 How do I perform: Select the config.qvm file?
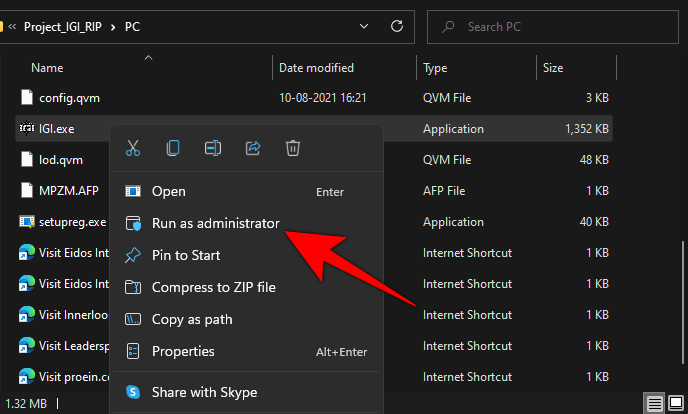coord(69,98)
